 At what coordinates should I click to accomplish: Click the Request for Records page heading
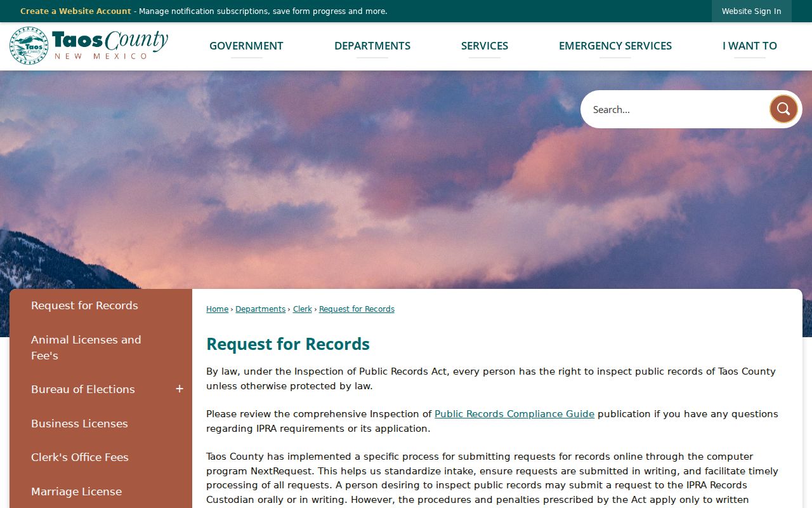(x=288, y=344)
